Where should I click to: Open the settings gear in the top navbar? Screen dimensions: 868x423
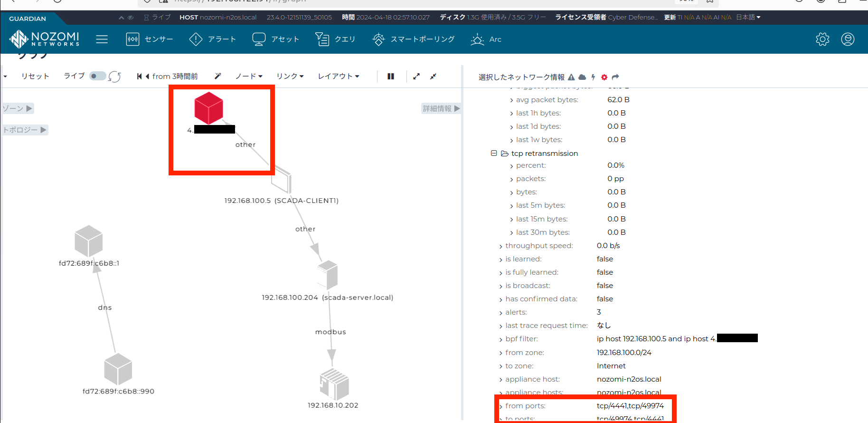coord(822,39)
